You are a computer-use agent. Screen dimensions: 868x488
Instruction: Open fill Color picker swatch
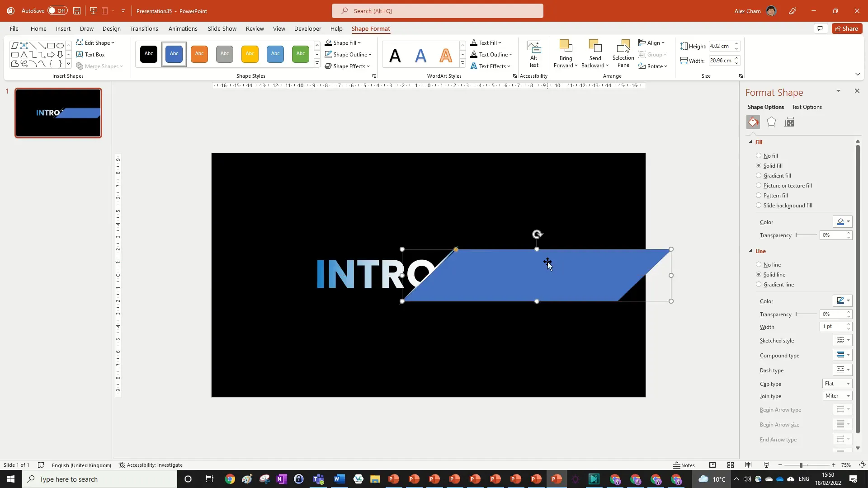pos(843,222)
